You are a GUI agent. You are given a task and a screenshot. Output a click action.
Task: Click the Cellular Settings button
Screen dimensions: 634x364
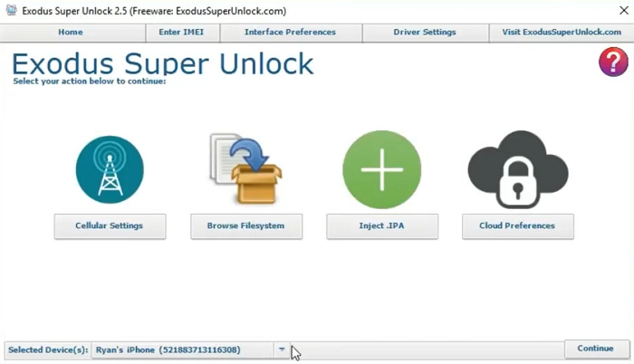tap(110, 226)
